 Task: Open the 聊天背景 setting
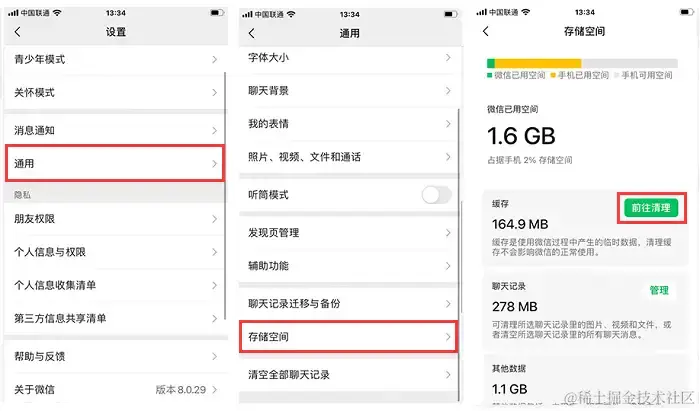[x=349, y=91]
